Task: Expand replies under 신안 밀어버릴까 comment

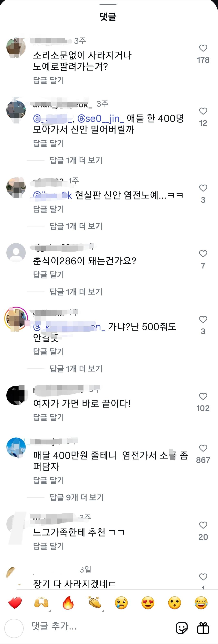Action: (x=76, y=160)
